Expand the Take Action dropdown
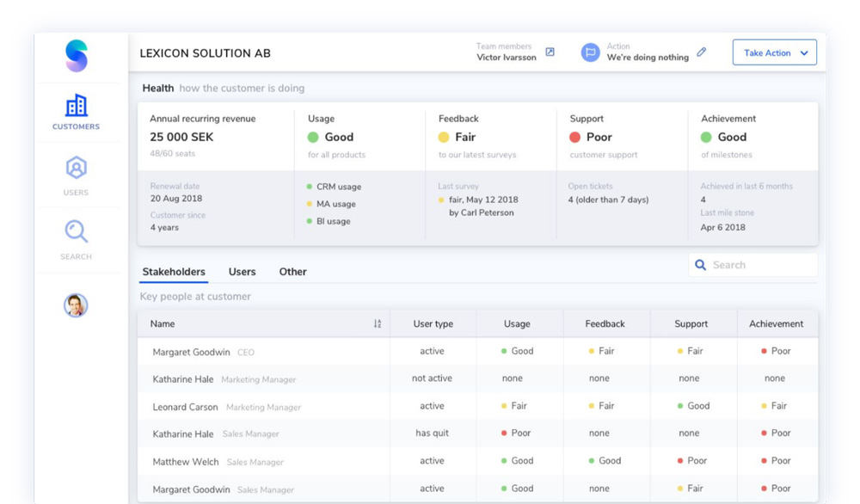 pos(774,52)
